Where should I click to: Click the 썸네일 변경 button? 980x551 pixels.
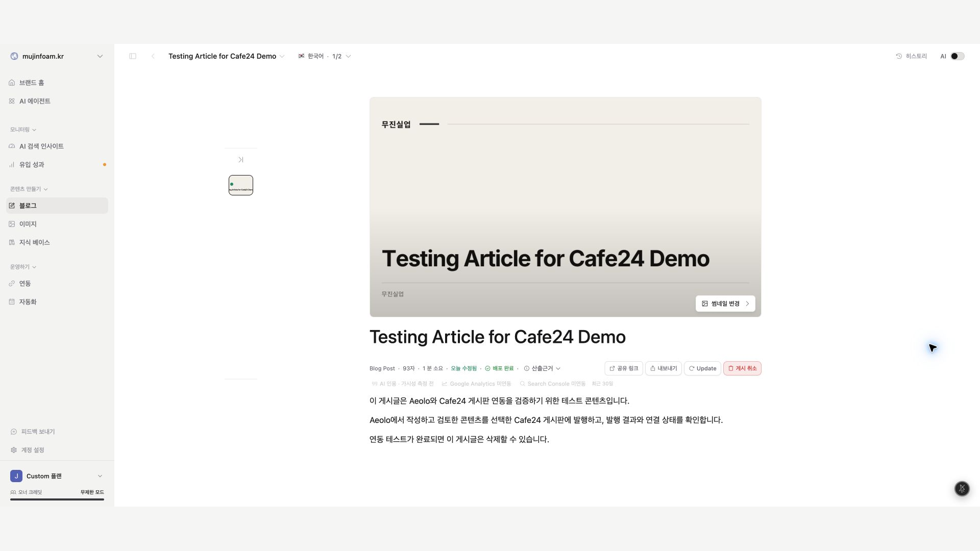point(725,304)
